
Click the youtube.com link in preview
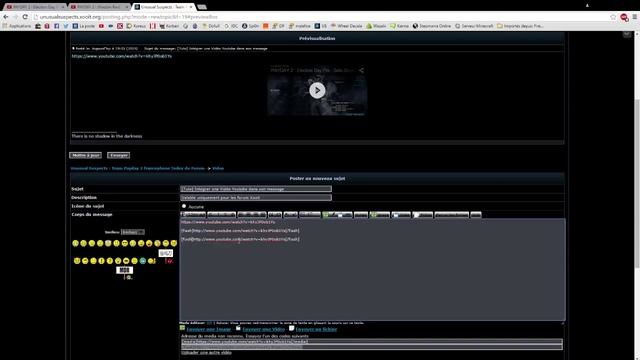click(x=122, y=56)
